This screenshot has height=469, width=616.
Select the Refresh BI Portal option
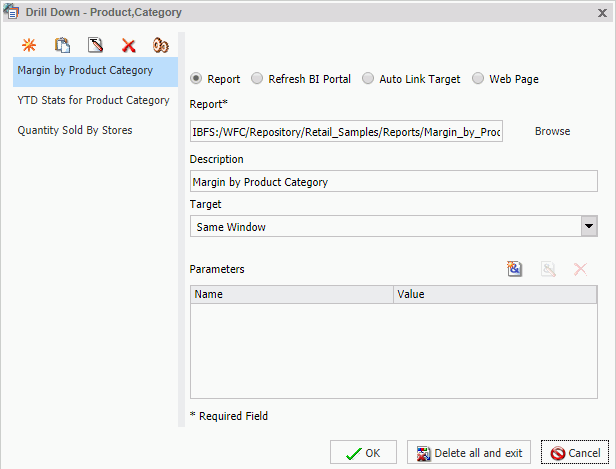tap(258, 78)
